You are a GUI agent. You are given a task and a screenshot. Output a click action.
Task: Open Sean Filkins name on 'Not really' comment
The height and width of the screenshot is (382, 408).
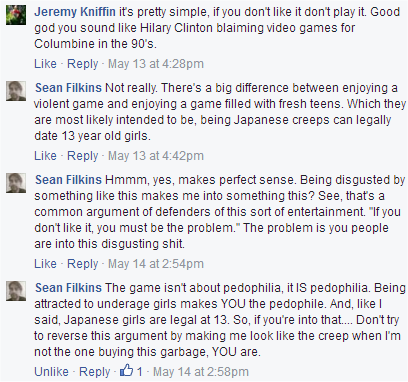tap(68, 88)
